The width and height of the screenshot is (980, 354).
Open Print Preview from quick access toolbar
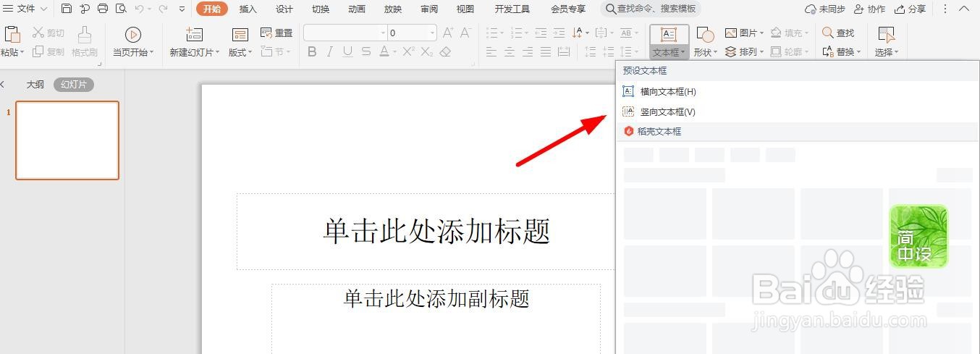[x=120, y=9]
